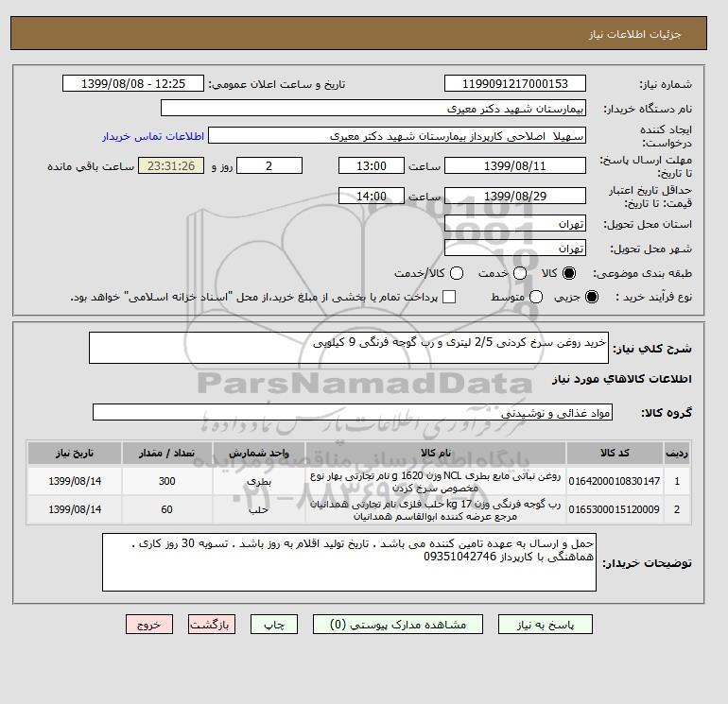Click the خروج exit button
The image size is (728, 704).
coord(149,625)
